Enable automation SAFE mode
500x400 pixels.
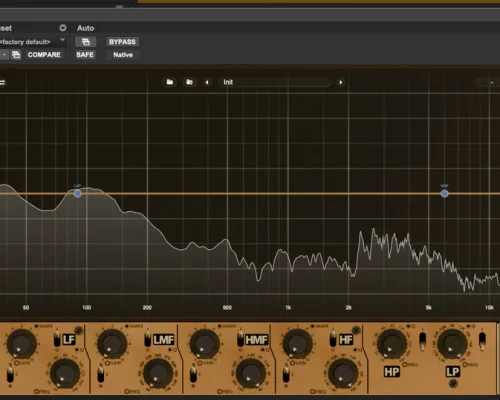point(85,55)
